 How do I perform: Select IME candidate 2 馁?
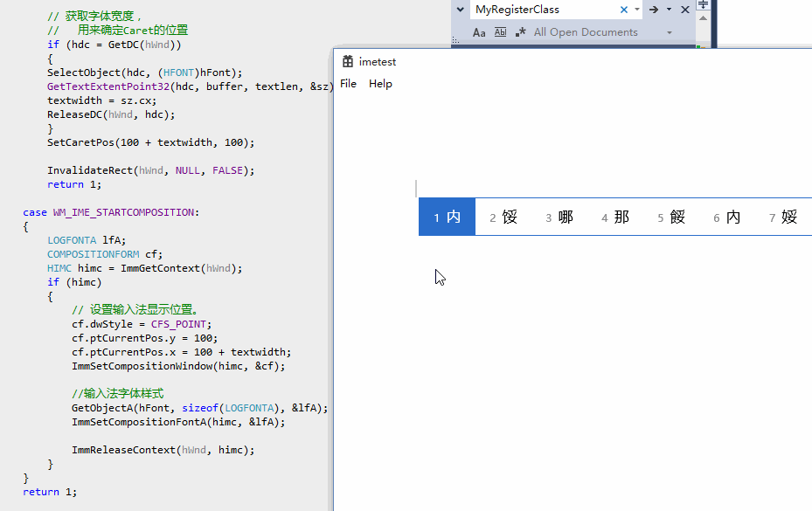(x=503, y=217)
